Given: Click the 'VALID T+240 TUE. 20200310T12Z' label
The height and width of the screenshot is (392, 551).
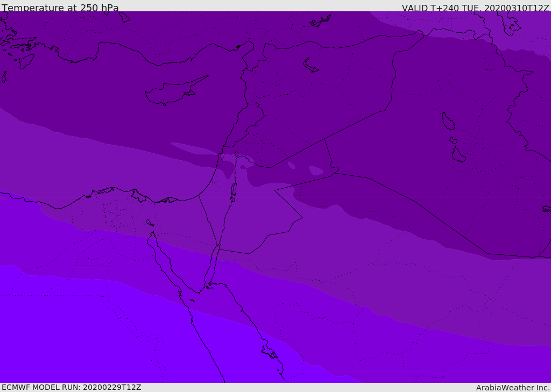Looking at the screenshot, I should click(x=475, y=8).
